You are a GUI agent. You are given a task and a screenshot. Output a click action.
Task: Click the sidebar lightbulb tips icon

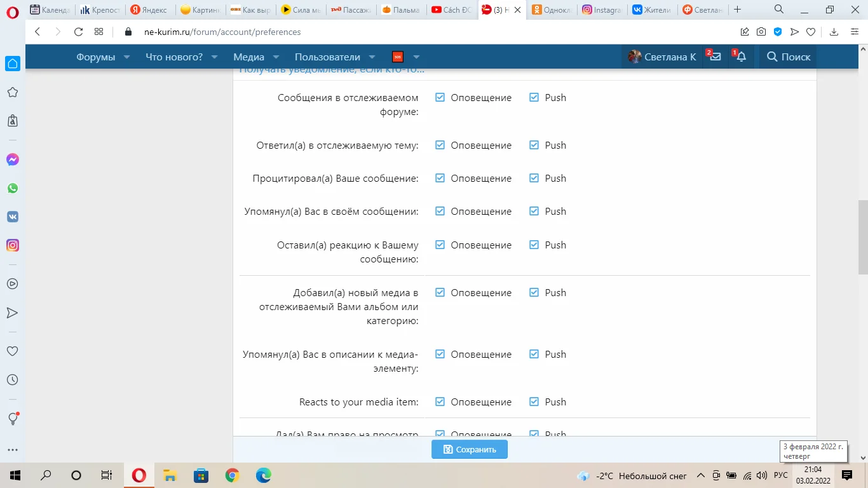point(13,418)
